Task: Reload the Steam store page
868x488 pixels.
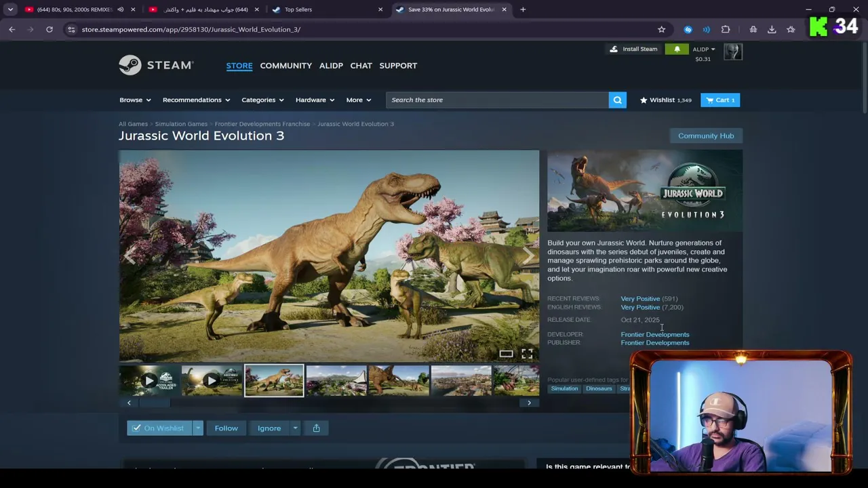Action: (x=50, y=29)
